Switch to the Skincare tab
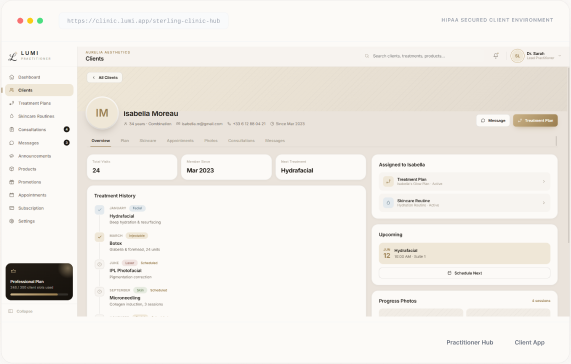The width and height of the screenshot is (571, 364). point(148,141)
